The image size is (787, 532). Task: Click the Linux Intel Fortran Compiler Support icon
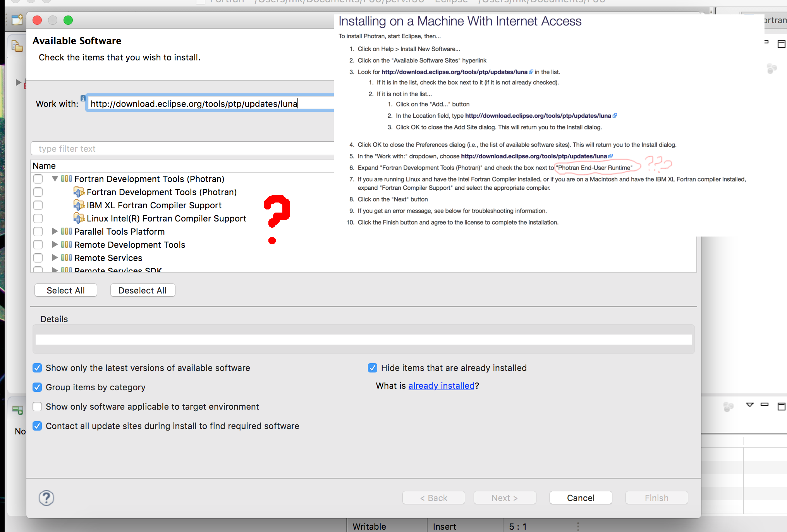(79, 218)
